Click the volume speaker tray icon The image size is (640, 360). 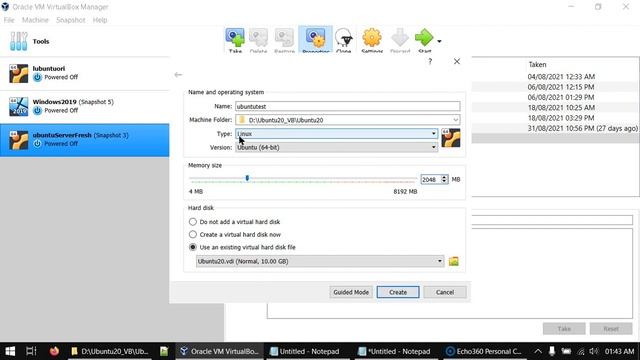click(594, 351)
